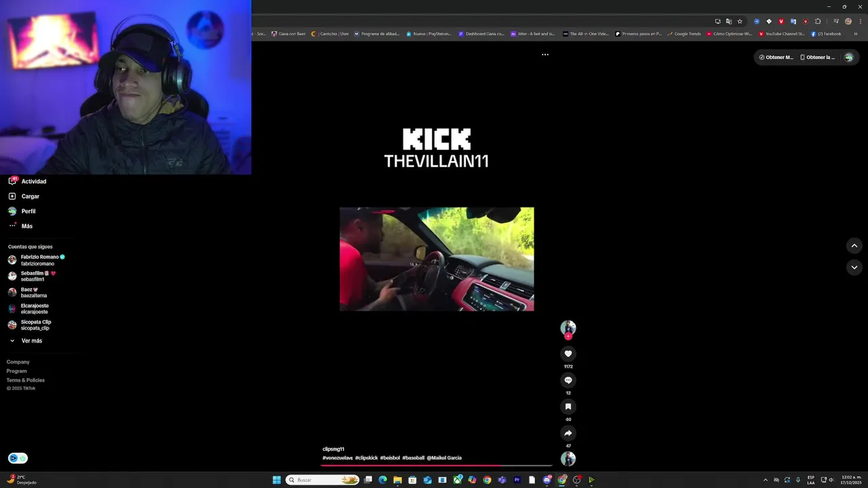Open the #venezuelave hashtag
The height and width of the screenshot is (488, 868).
coord(338,458)
